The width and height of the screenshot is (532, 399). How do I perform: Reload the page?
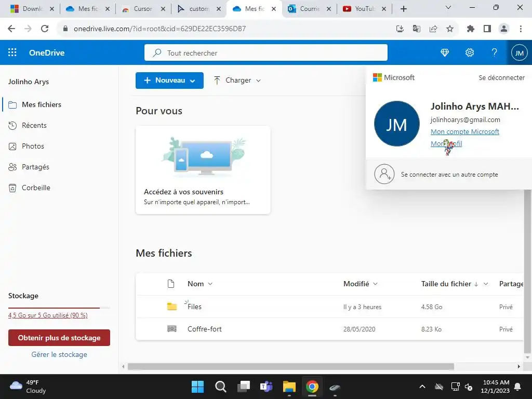click(45, 29)
